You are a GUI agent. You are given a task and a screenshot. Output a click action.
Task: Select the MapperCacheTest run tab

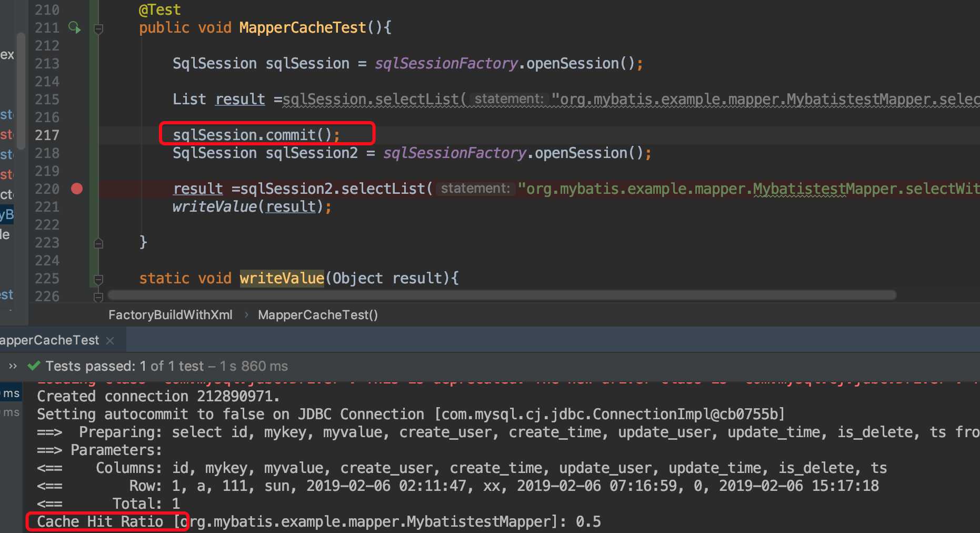click(49, 340)
